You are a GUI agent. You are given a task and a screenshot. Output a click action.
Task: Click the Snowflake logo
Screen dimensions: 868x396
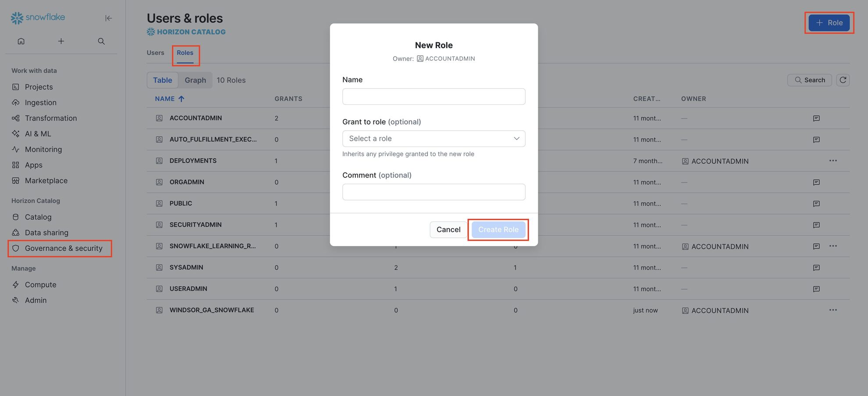pyautogui.click(x=38, y=18)
